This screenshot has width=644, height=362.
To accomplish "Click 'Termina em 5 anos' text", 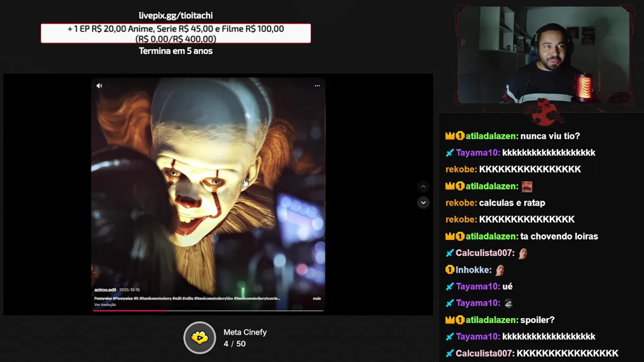I will (176, 51).
